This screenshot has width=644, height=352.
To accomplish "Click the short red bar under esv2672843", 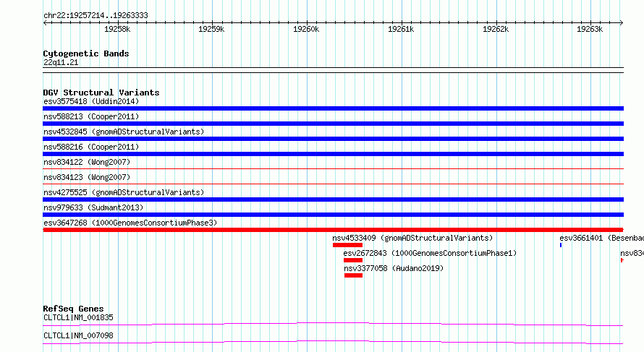I will click(x=353, y=260).
